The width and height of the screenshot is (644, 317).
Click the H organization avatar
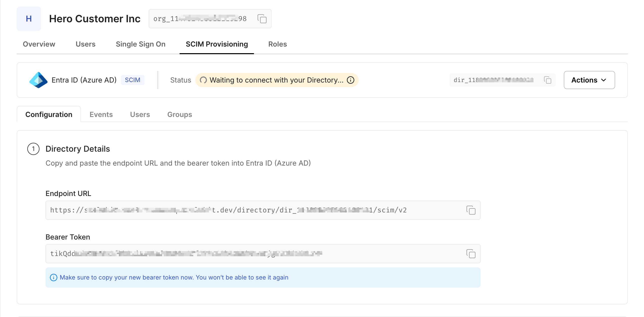click(29, 19)
